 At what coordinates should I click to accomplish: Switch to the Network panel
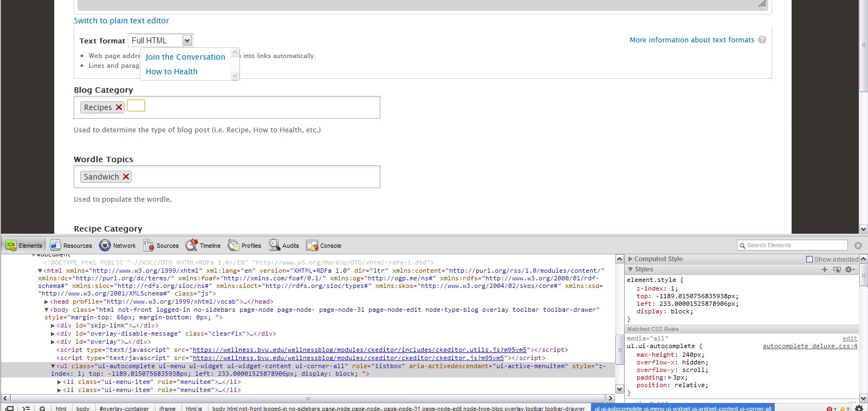pyautogui.click(x=118, y=246)
